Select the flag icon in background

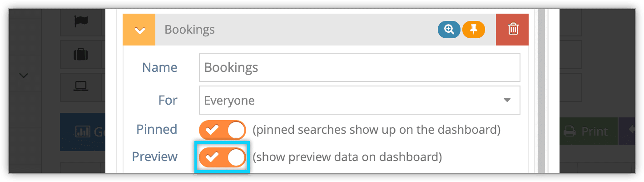(81, 20)
